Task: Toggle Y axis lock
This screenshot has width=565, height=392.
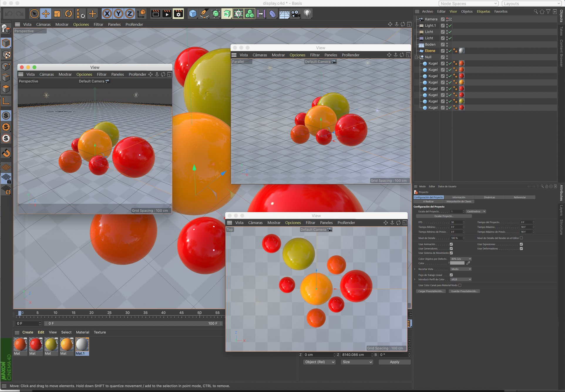Action: click(118, 14)
